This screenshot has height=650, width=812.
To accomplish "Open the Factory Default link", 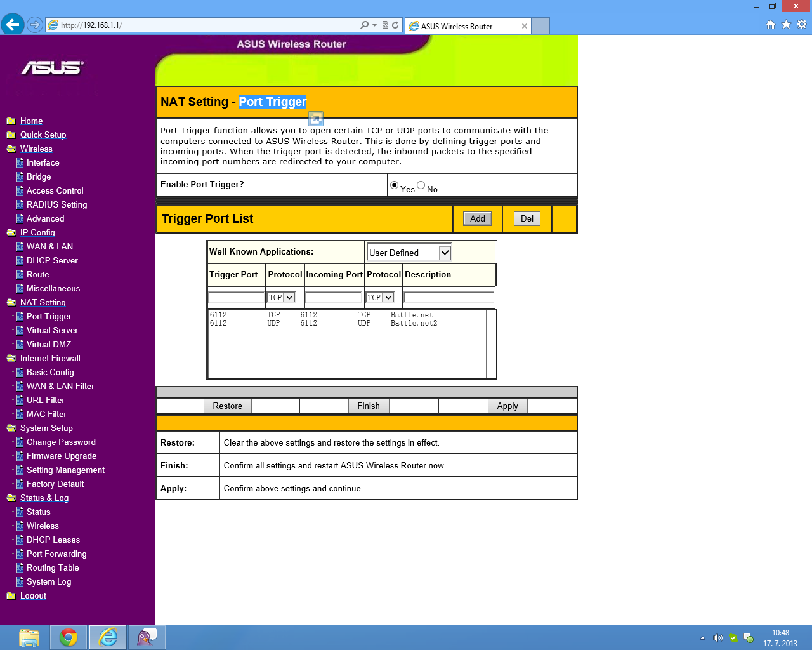I will (x=55, y=484).
